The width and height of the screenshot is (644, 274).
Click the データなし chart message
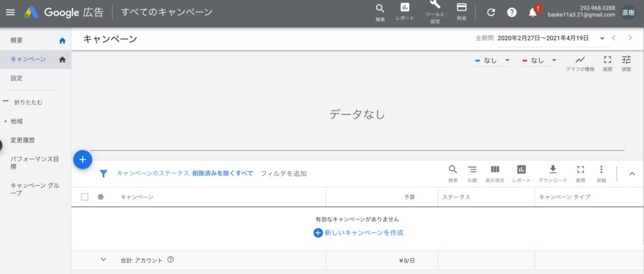357,114
